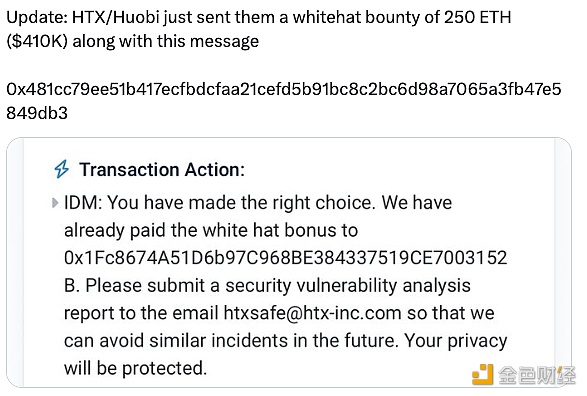Image resolution: width=587 pixels, height=396 pixels.
Task: Click wallet address 0x1Fc8674A51D6b97C968BE
Action: [x=286, y=258]
